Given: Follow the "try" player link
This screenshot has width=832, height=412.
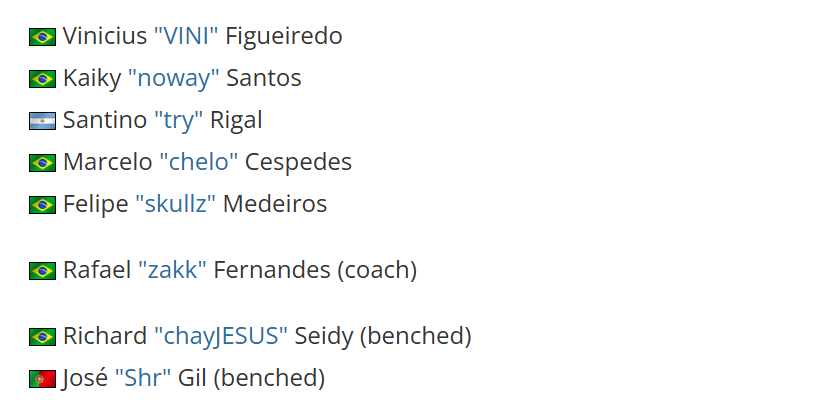Looking at the screenshot, I should [179, 120].
